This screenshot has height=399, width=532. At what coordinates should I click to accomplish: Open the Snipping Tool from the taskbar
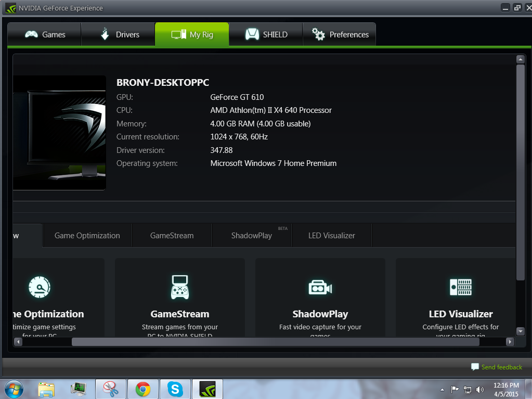click(x=111, y=389)
